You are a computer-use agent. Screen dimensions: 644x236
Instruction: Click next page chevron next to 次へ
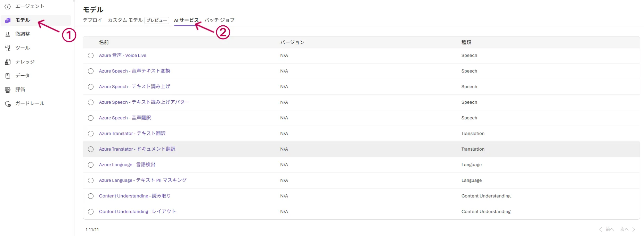click(634, 229)
